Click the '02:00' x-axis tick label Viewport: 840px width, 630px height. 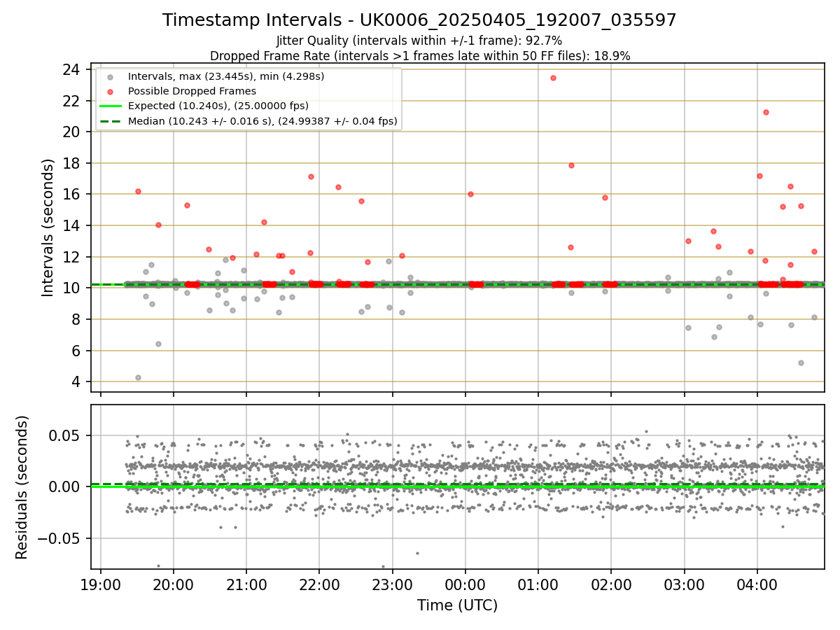[611, 584]
